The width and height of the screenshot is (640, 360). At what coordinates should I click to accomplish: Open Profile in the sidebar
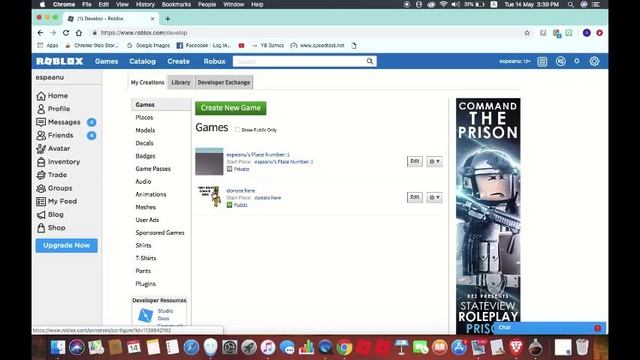click(53, 109)
